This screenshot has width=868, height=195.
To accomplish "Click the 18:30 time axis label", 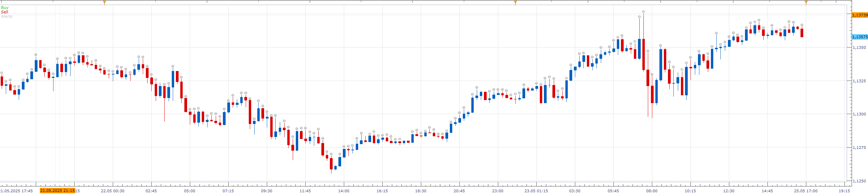I will 421,191.
